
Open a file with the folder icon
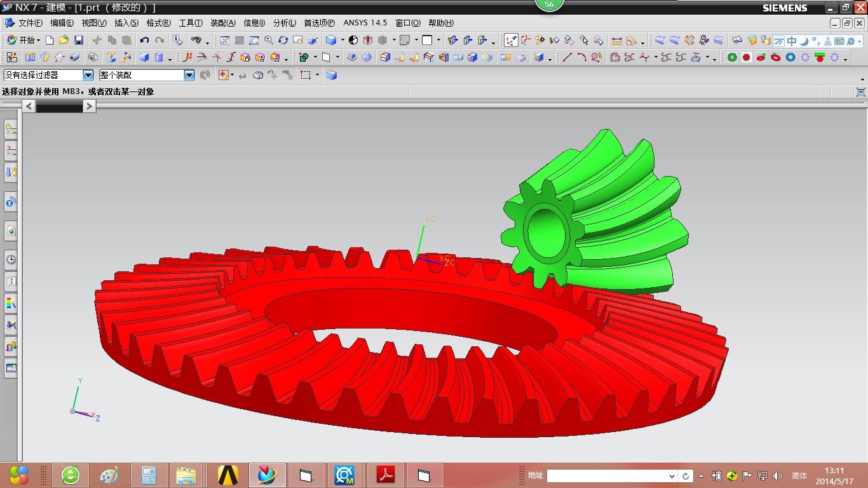[x=64, y=40]
